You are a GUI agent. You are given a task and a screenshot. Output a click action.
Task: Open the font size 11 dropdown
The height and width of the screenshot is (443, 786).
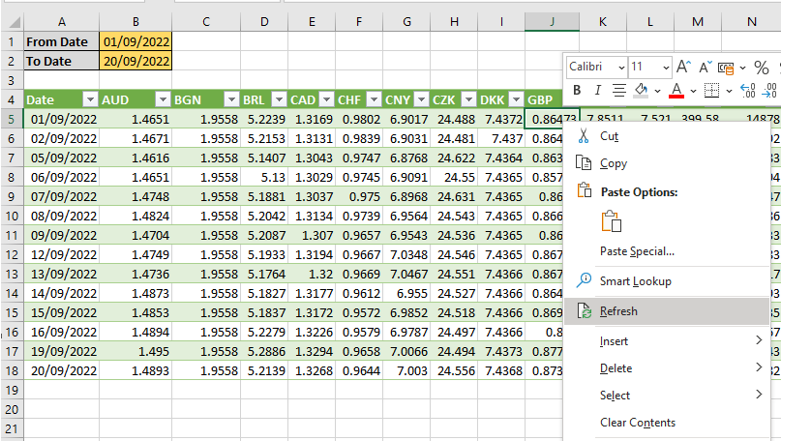pyautogui.click(x=666, y=67)
